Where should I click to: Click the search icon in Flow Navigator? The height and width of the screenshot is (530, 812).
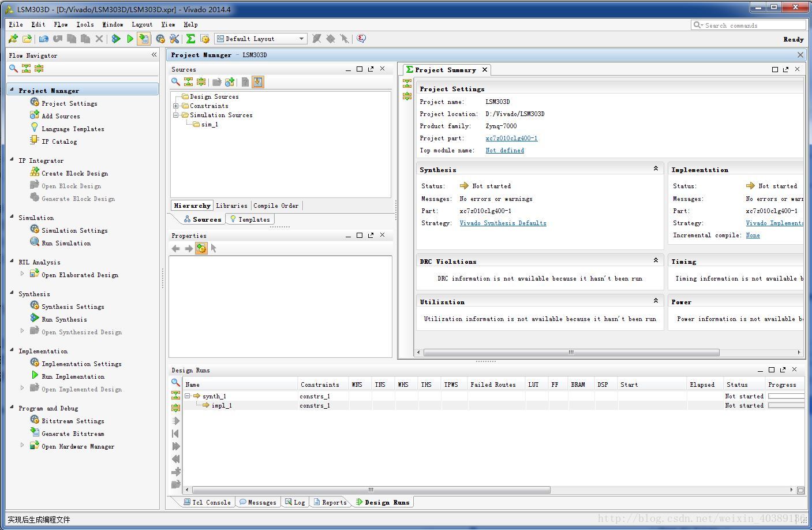point(13,68)
